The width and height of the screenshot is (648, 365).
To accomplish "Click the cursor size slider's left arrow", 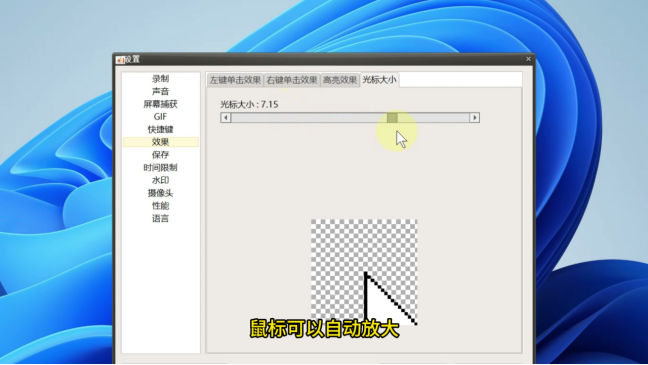I will (x=226, y=118).
